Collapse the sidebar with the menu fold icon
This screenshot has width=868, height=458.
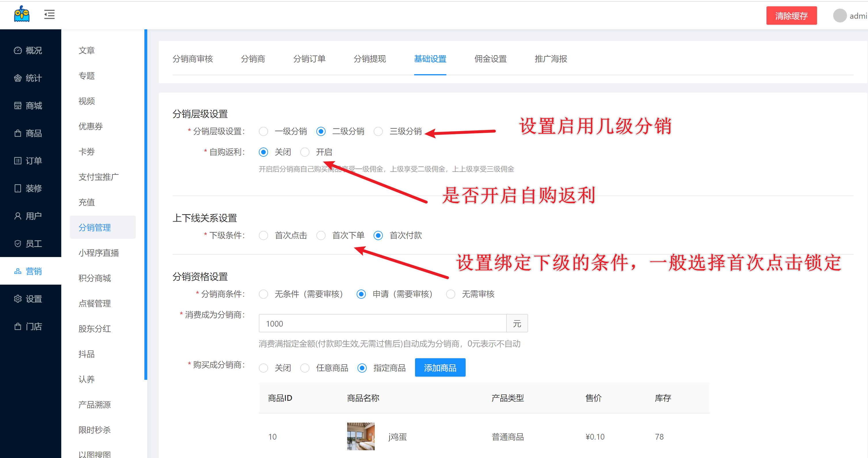49,14
